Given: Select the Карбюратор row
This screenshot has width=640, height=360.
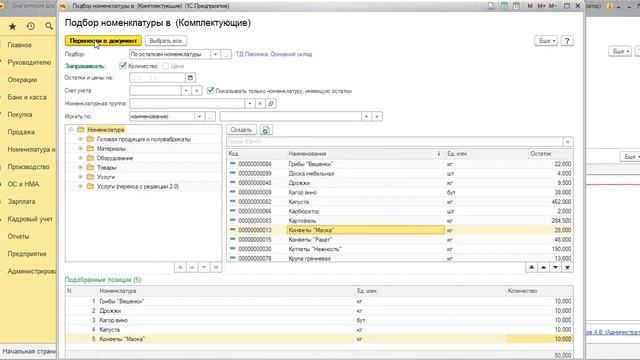Looking at the screenshot, I should pos(400,211).
